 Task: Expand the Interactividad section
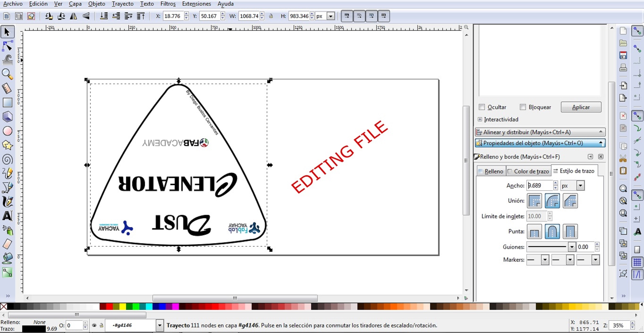[x=480, y=119]
